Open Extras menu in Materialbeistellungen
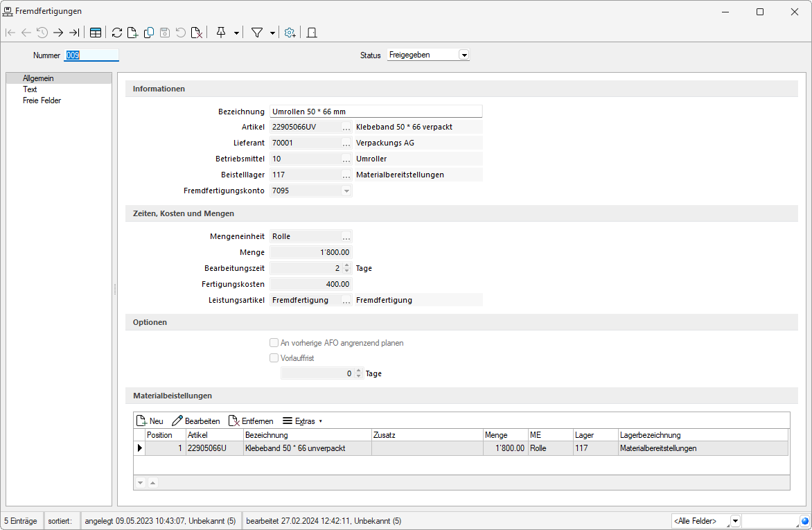 (x=302, y=421)
